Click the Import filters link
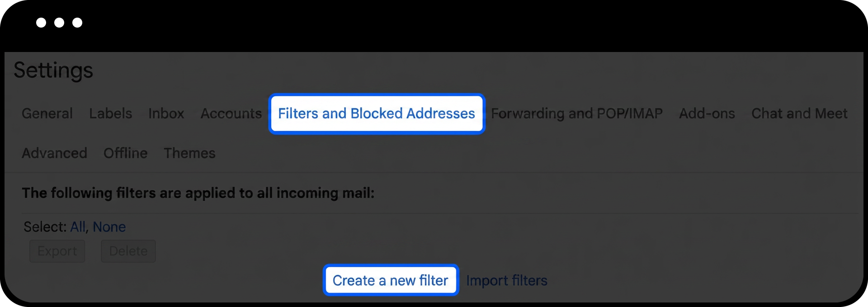The image size is (868, 307). click(506, 280)
